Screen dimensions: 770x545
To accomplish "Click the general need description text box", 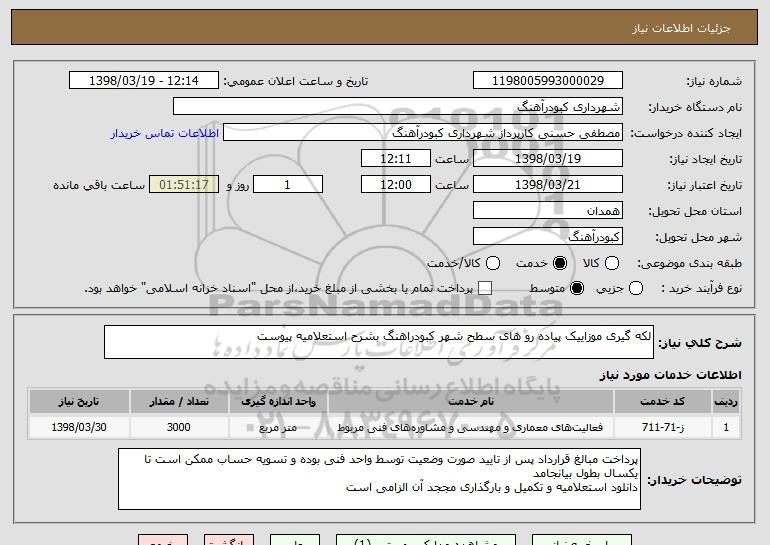I will click(x=379, y=342).
